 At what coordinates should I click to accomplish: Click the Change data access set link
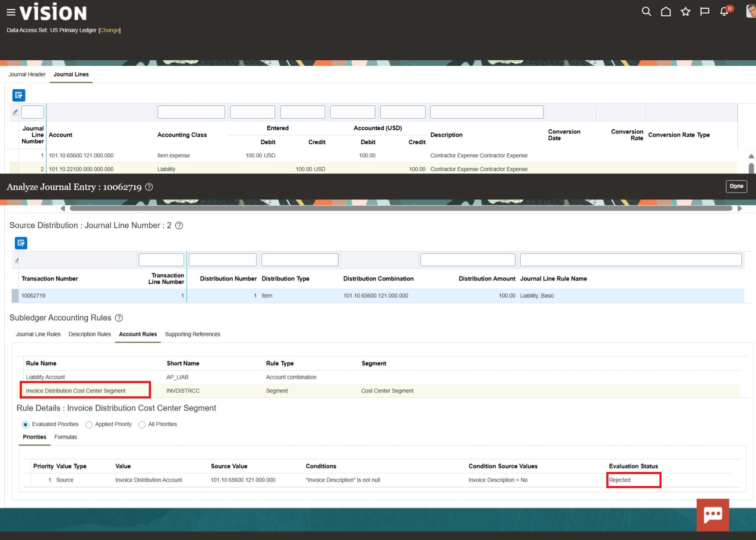109,30
